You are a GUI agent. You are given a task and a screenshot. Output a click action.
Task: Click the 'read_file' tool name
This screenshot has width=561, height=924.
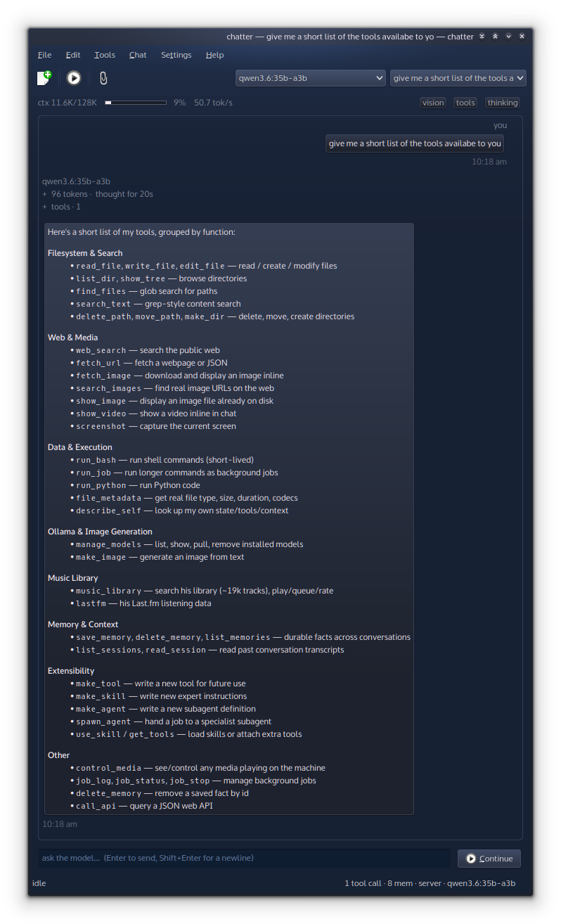(x=98, y=266)
